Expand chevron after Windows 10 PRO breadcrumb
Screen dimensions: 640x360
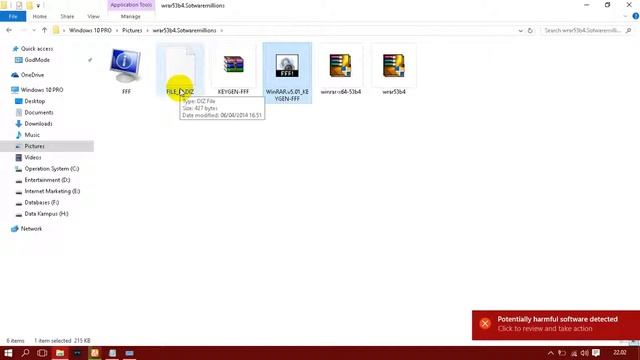[x=117, y=31]
